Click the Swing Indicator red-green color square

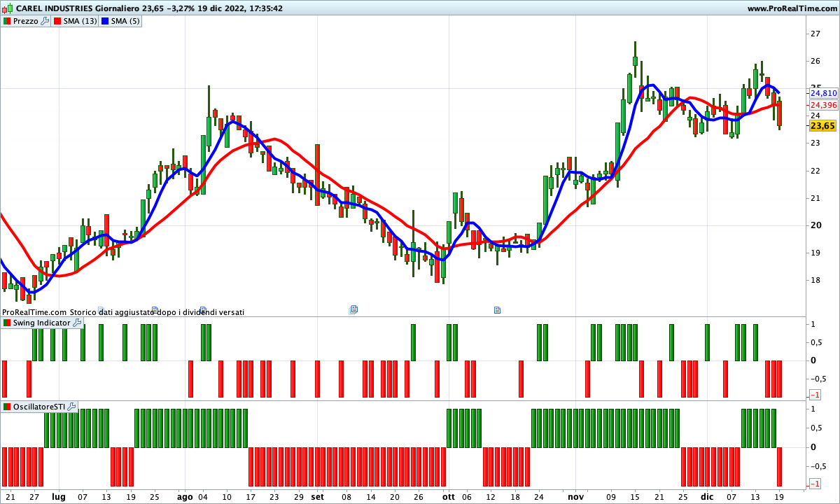tap(7, 323)
